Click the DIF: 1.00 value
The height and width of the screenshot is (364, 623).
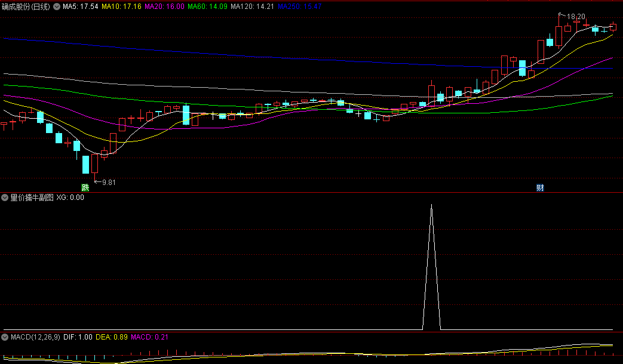tap(78, 337)
